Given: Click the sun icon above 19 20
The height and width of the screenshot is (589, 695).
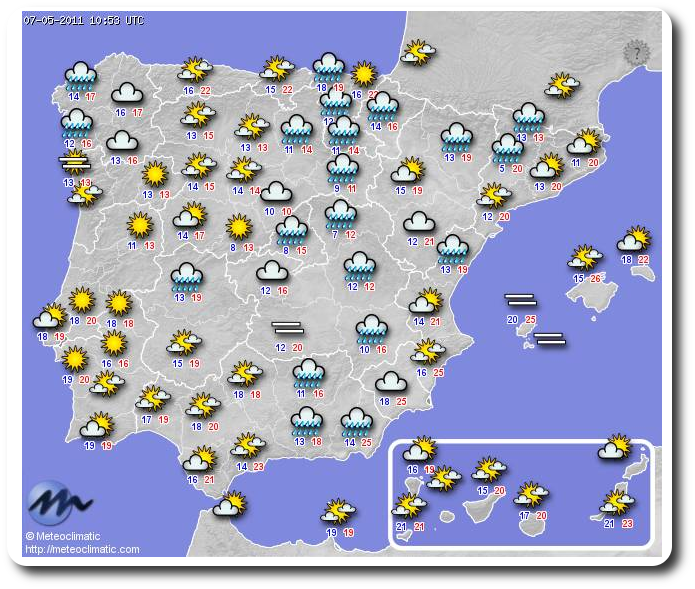Looking at the screenshot, I should 75,359.
